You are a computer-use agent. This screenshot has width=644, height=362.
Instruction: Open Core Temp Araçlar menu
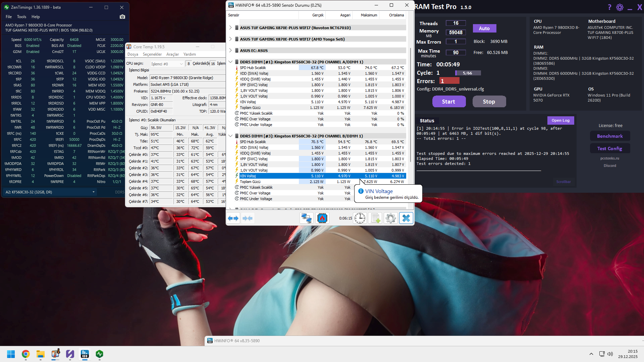(172, 54)
